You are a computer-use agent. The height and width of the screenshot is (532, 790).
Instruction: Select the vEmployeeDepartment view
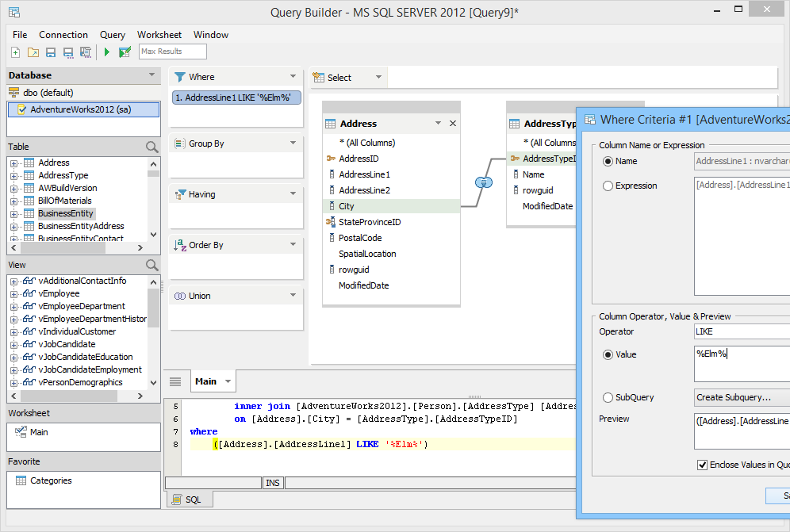[x=82, y=306]
